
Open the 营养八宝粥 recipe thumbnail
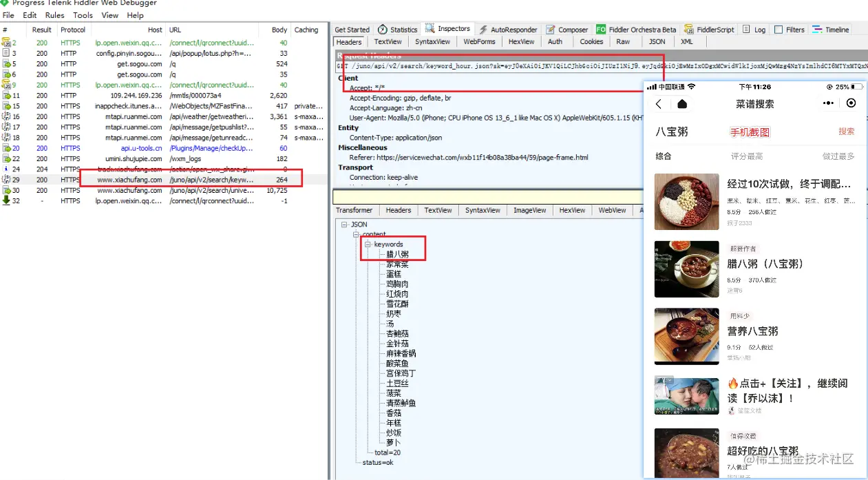pyautogui.click(x=687, y=336)
